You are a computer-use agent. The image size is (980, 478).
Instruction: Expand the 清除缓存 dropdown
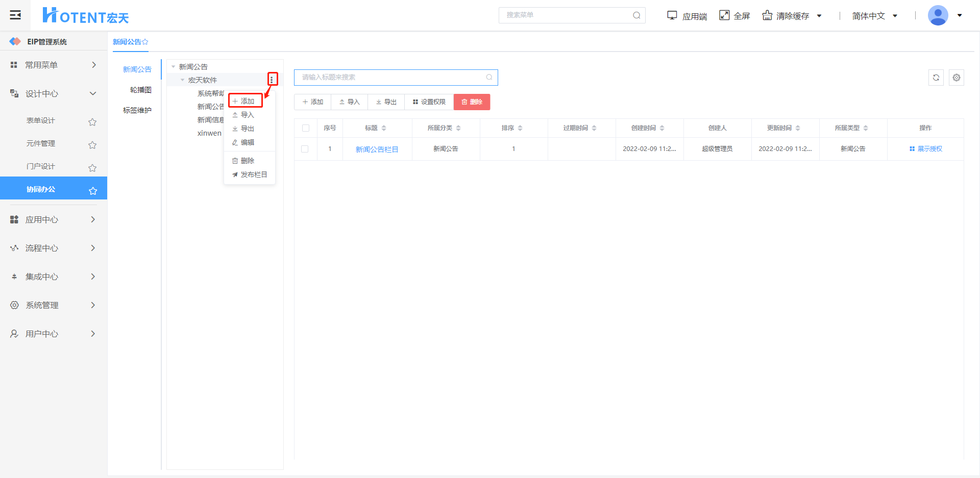coord(819,16)
